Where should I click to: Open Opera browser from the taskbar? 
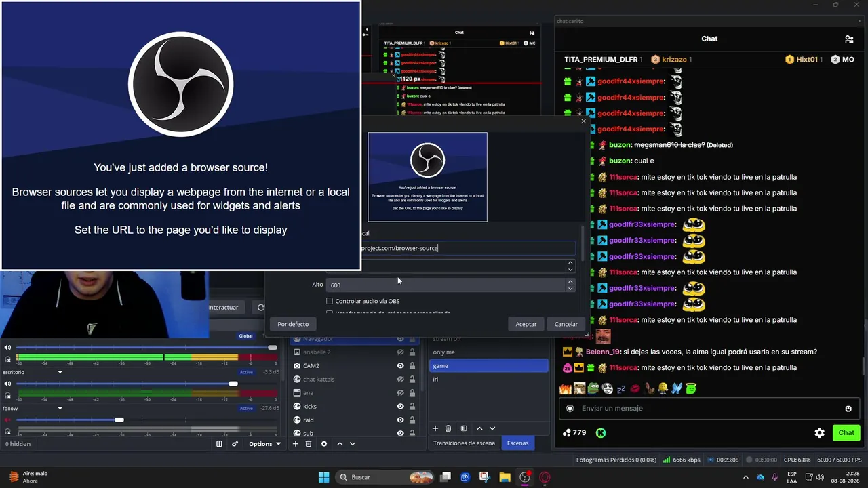click(545, 477)
